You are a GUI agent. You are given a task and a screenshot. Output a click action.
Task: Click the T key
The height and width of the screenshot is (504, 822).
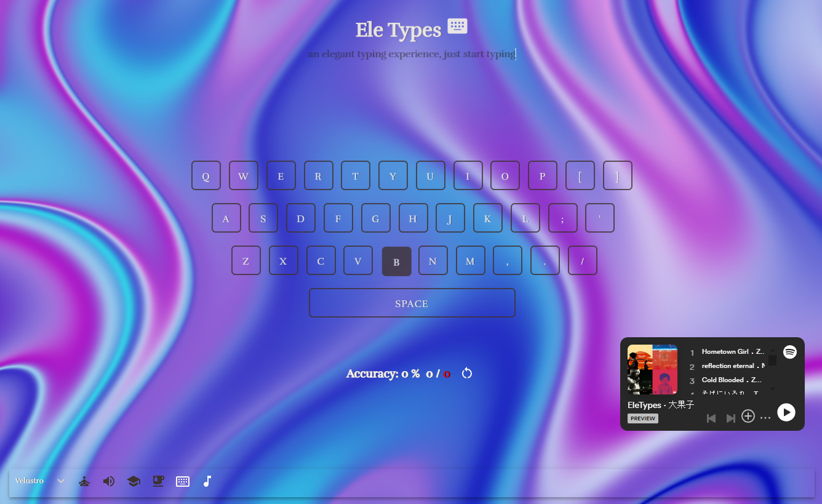(x=355, y=175)
